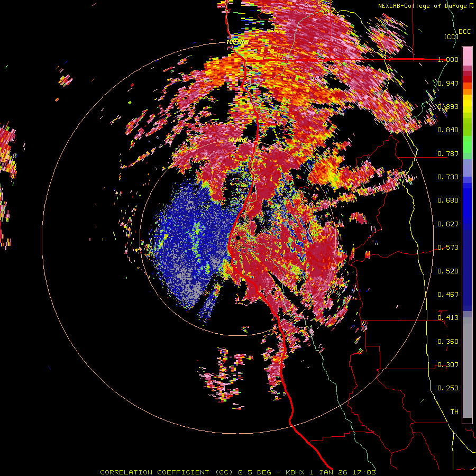Pick the large gray swatch in color bar
The width and height of the screenshot is (476, 476).
(467, 368)
